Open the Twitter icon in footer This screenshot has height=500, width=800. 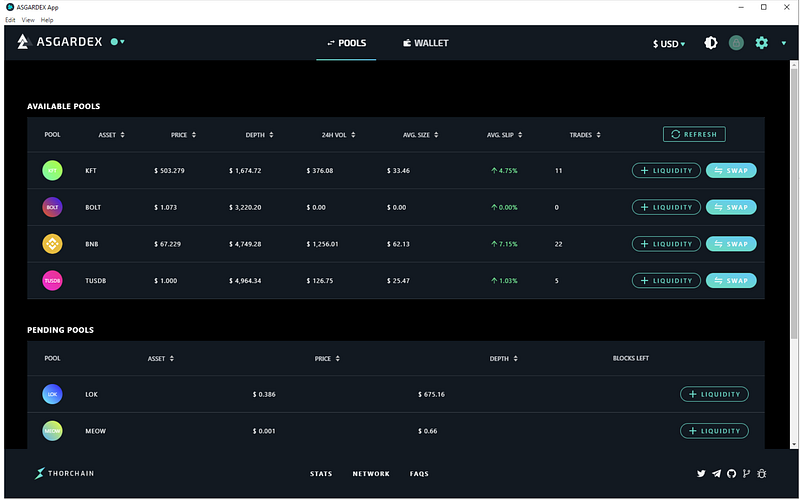[x=701, y=473]
